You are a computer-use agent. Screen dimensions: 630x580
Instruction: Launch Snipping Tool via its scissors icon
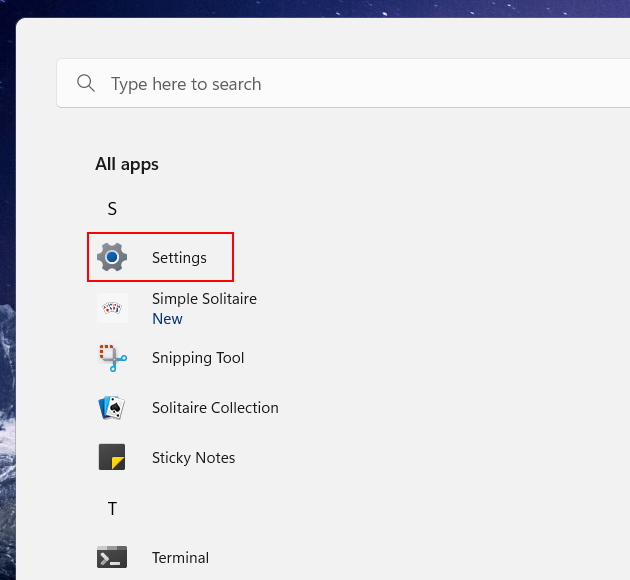tap(112, 358)
